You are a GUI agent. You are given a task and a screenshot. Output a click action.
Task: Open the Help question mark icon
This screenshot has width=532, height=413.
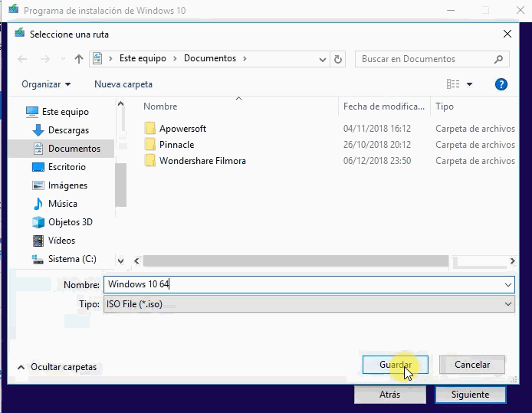pyautogui.click(x=501, y=84)
